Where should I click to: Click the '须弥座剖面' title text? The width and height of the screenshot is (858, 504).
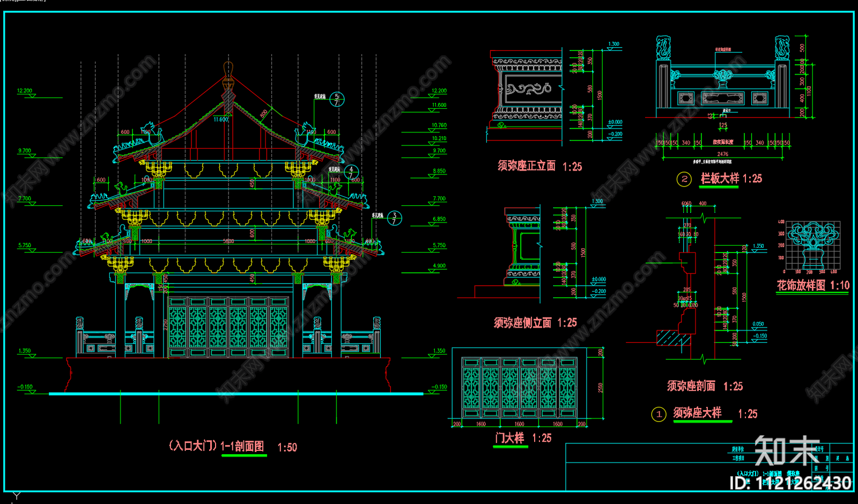pyautogui.click(x=691, y=386)
